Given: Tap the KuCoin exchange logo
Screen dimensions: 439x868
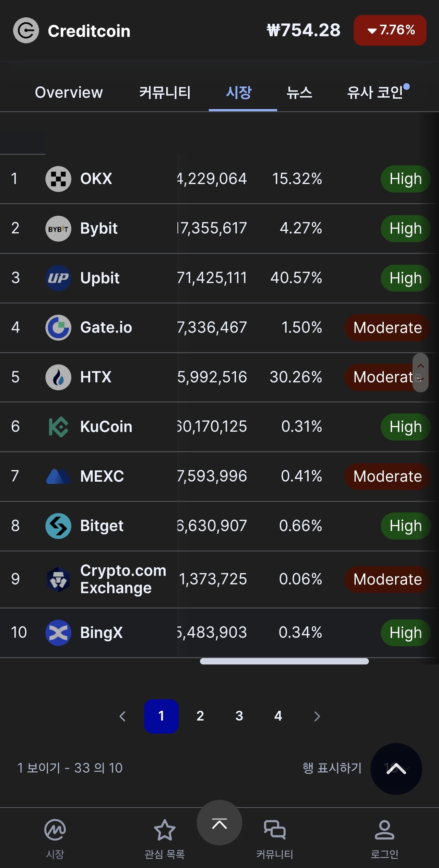Looking at the screenshot, I should 58,427.
